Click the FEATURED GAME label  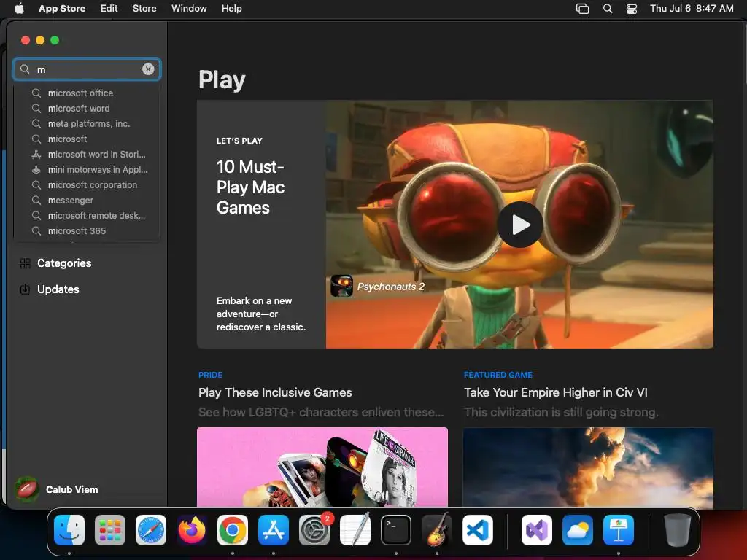pos(498,375)
